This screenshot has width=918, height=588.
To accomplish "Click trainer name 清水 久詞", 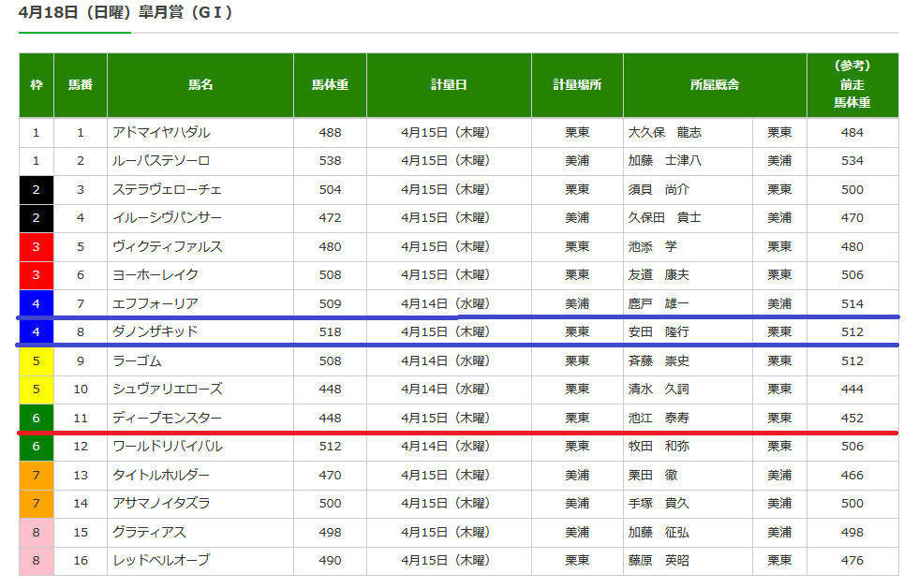I will 659,390.
